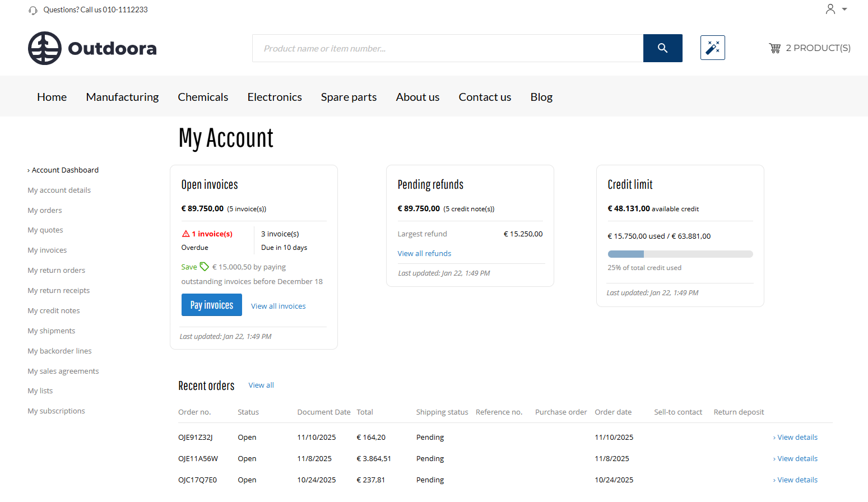This screenshot has height=502, width=868.
Task: Open the View all refunds link
Action: point(424,253)
